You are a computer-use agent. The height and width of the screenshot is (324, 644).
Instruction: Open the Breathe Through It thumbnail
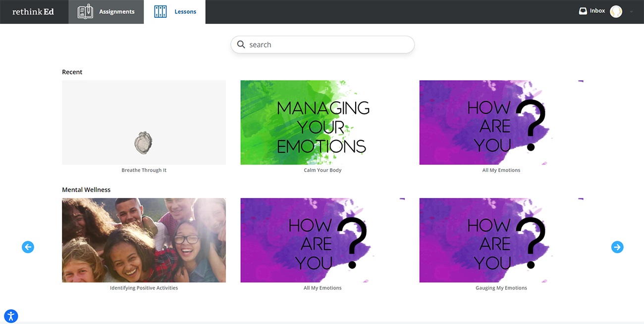144,123
